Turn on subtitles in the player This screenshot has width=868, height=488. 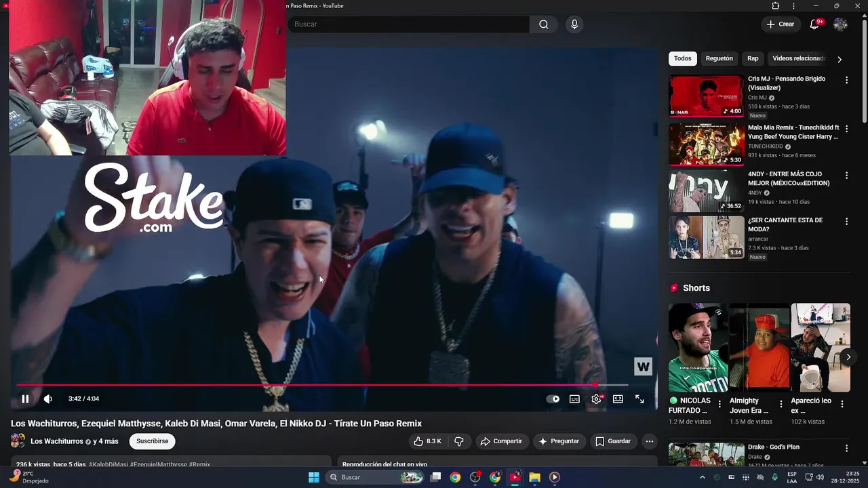(574, 399)
